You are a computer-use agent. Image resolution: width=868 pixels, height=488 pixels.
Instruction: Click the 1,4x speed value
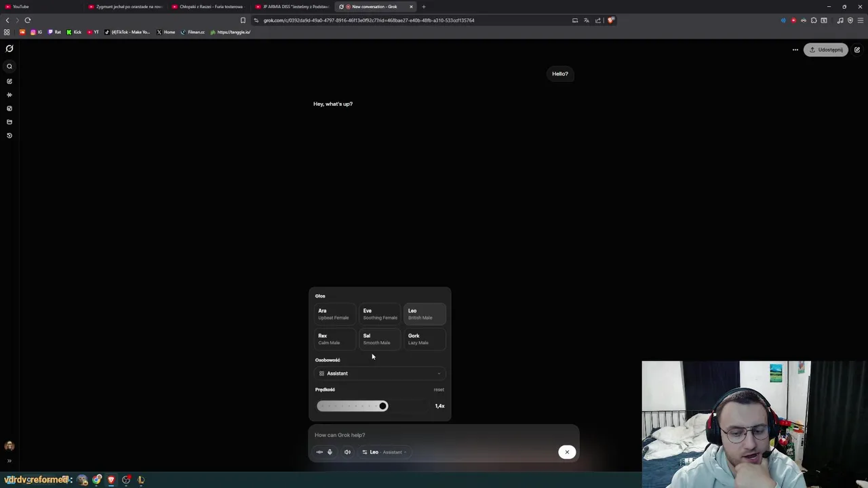coord(439,406)
